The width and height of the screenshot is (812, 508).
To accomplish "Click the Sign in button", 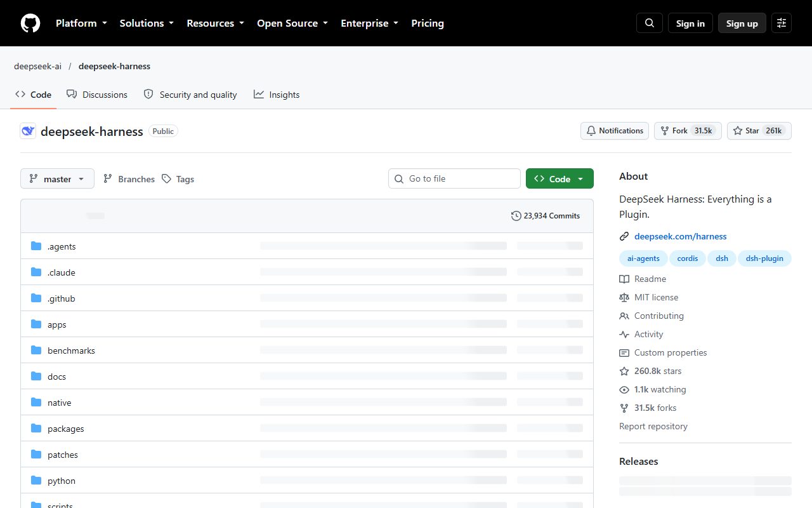I will [x=690, y=23].
